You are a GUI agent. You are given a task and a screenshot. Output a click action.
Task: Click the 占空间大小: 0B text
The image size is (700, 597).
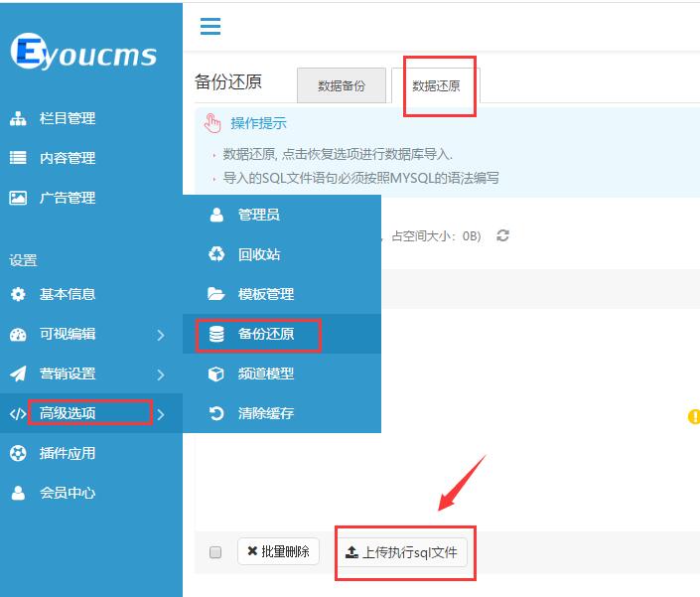click(x=436, y=235)
